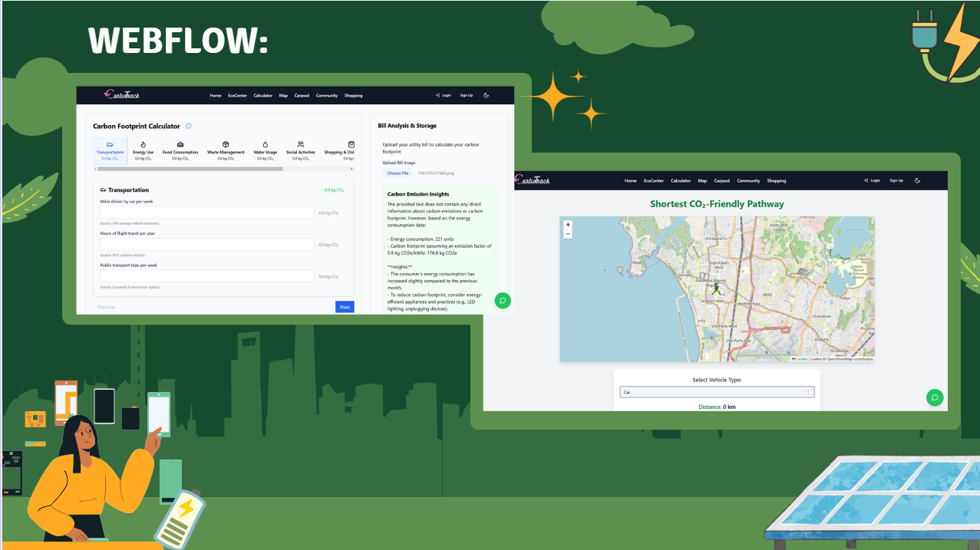The image size is (980, 550).
Task: Click uploaded file name 1583395377686.png
Action: point(434,173)
